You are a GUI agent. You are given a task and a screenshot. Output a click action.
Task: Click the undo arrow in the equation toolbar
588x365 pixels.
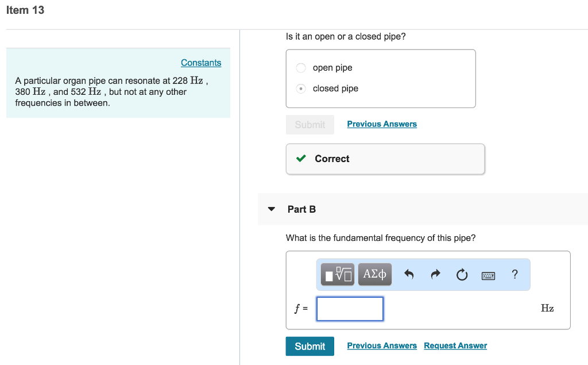point(408,274)
